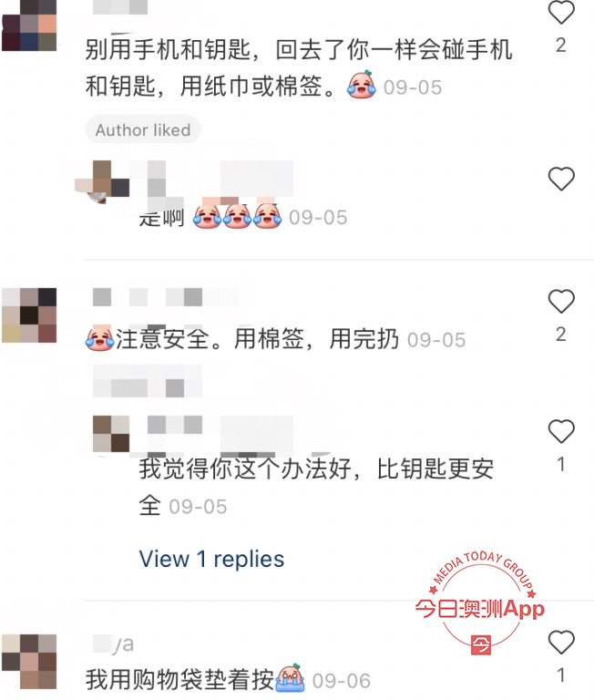Open avatar of 别用手机和钥匙 commenter
Viewport: 594px width, 700px height.
29,26
